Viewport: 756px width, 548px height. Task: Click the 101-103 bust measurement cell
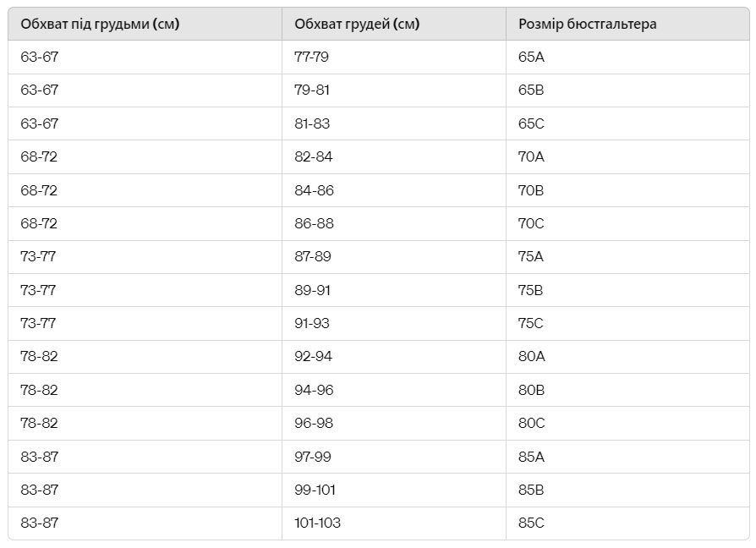pyautogui.click(x=317, y=523)
